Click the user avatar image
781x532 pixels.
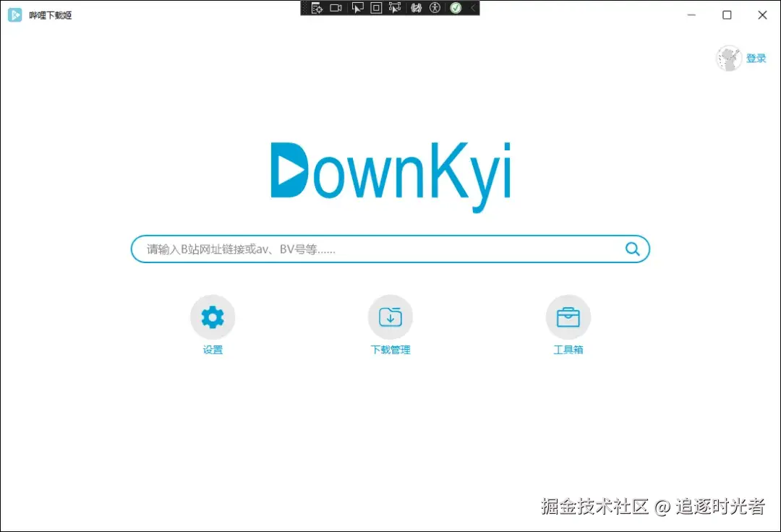click(729, 59)
